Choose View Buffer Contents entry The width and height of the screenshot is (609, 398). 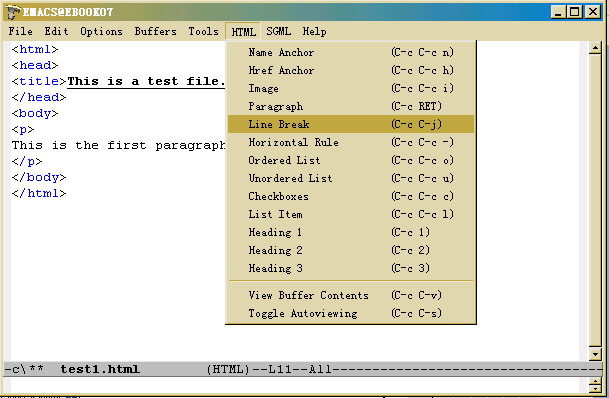pyautogui.click(x=351, y=295)
